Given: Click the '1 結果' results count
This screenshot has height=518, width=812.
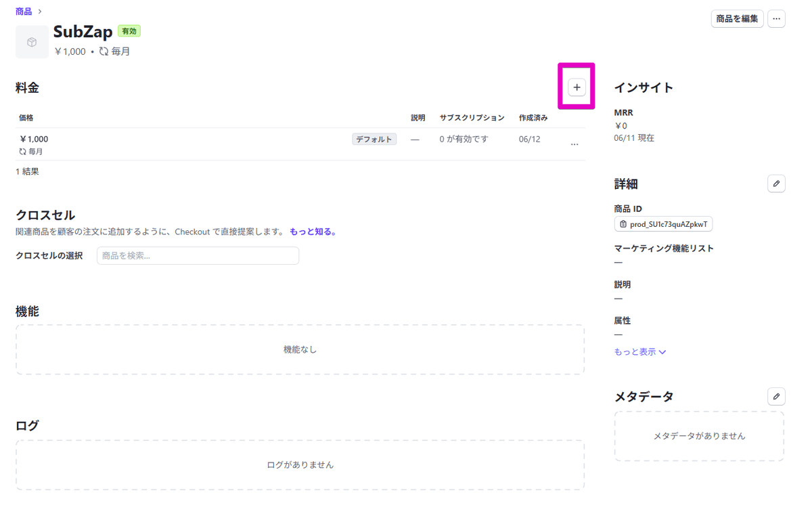Looking at the screenshot, I should pos(27,171).
